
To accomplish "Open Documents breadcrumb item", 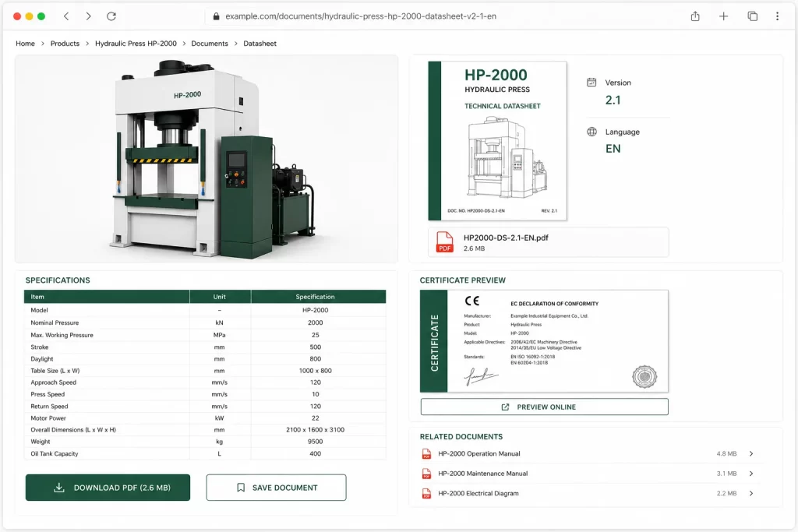I will tap(209, 44).
